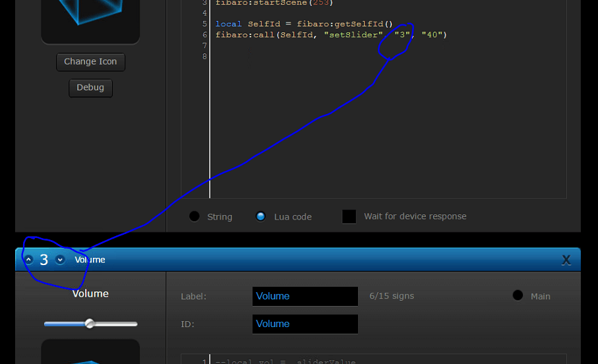Select the String radio option
This screenshot has width=598, height=364.
click(194, 216)
